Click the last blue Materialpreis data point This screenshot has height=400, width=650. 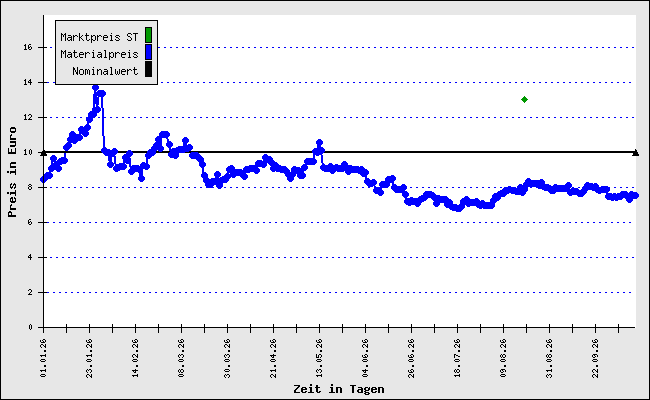click(635, 196)
